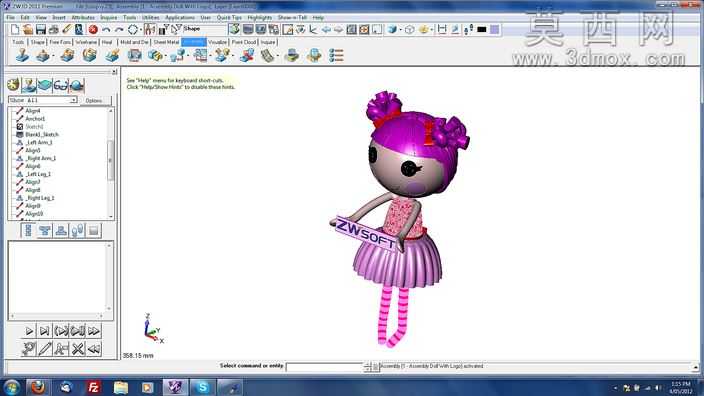Screen dimensions: 704x396
Task: Select Blank1_Sketch in history tree
Action: pyautogui.click(x=42, y=135)
